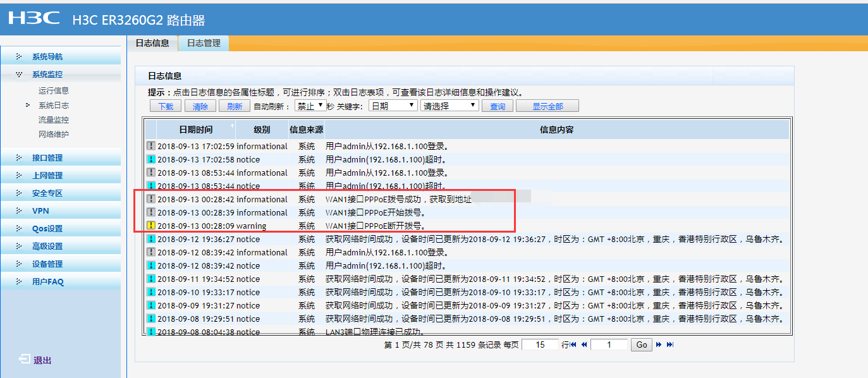Screen dimensions: 868x378
Task: Click the H3C logo
Action: (x=34, y=18)
